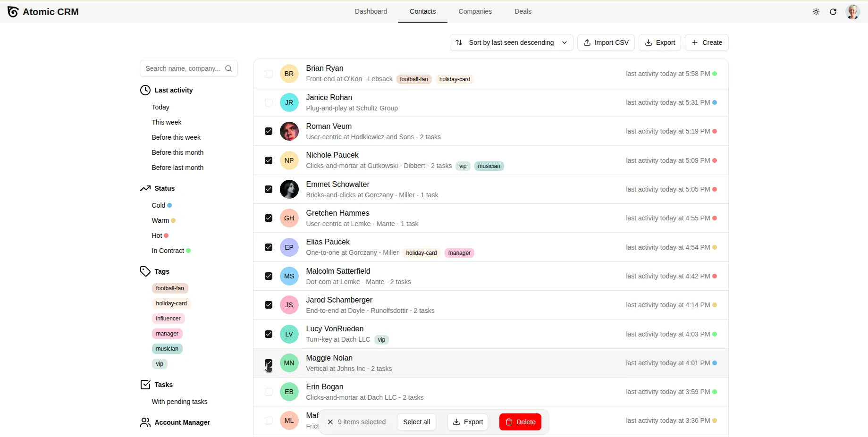Click the Import CSV button

[x=606, y=42]
